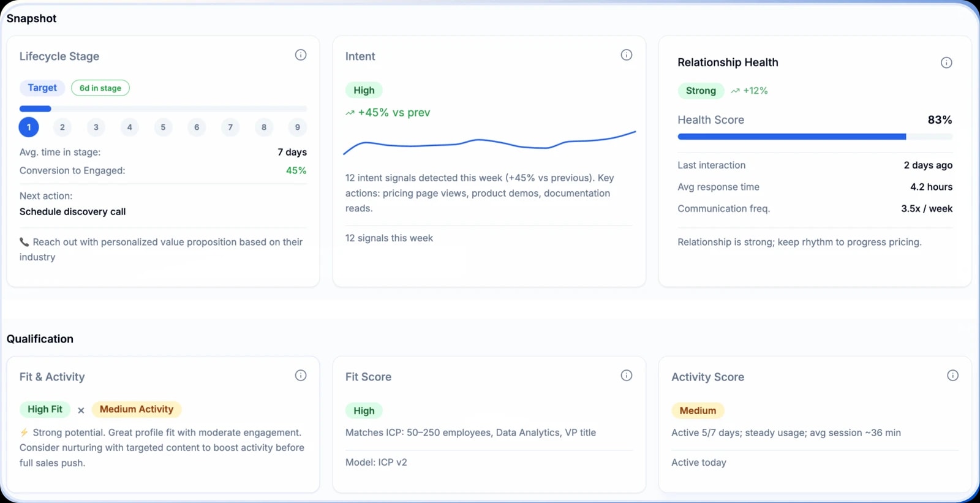Click the lightning bolt icon before Strong potential
Screen dimensions: 980x503
pos(24,433)
